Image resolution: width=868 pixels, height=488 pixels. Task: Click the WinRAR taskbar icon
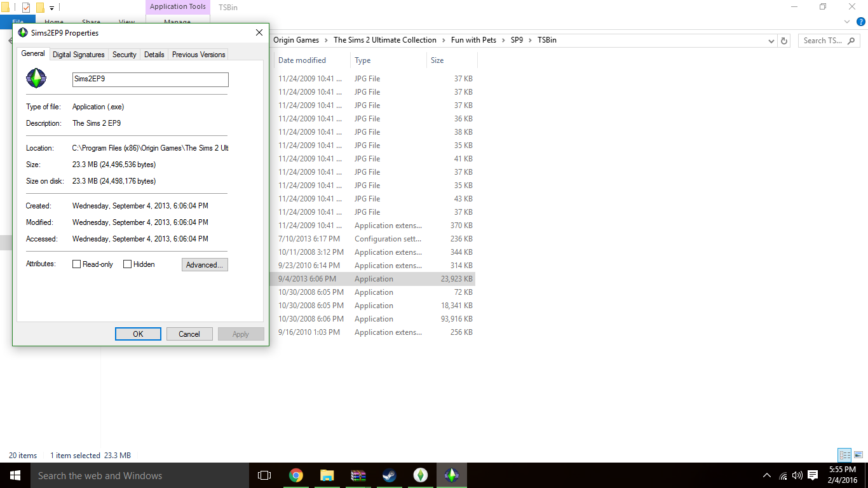(x=358, y=475)
